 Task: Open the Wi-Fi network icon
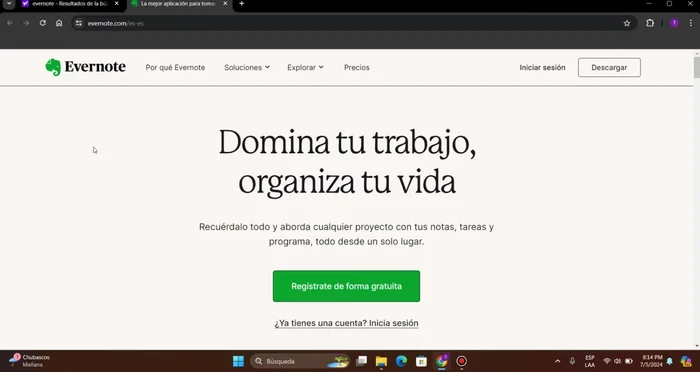click(607, 361)
